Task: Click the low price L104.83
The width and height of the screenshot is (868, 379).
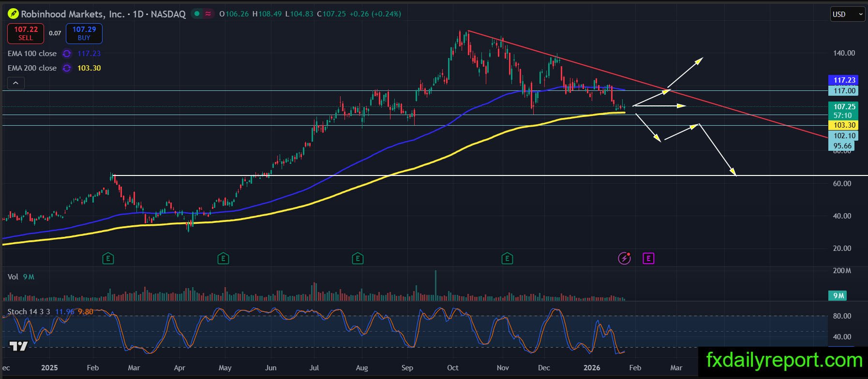Action: (299, 14)
